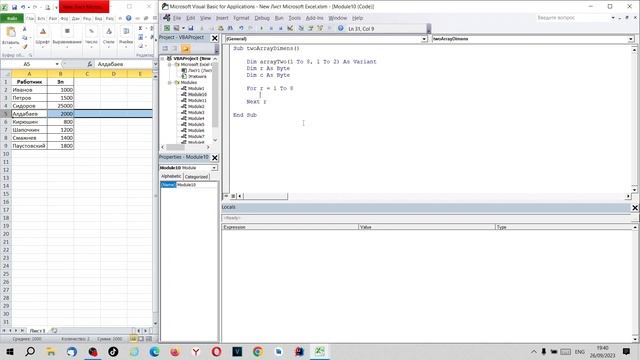This screenshot has height=360, width=640.
Task: Select ЭтаКнига in the project tree
Action: click(x=197, y=76)
